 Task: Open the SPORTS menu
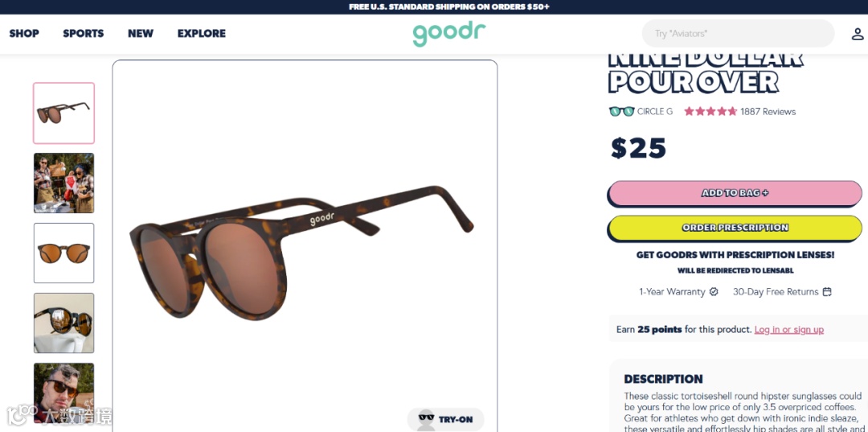click(83, 33)
